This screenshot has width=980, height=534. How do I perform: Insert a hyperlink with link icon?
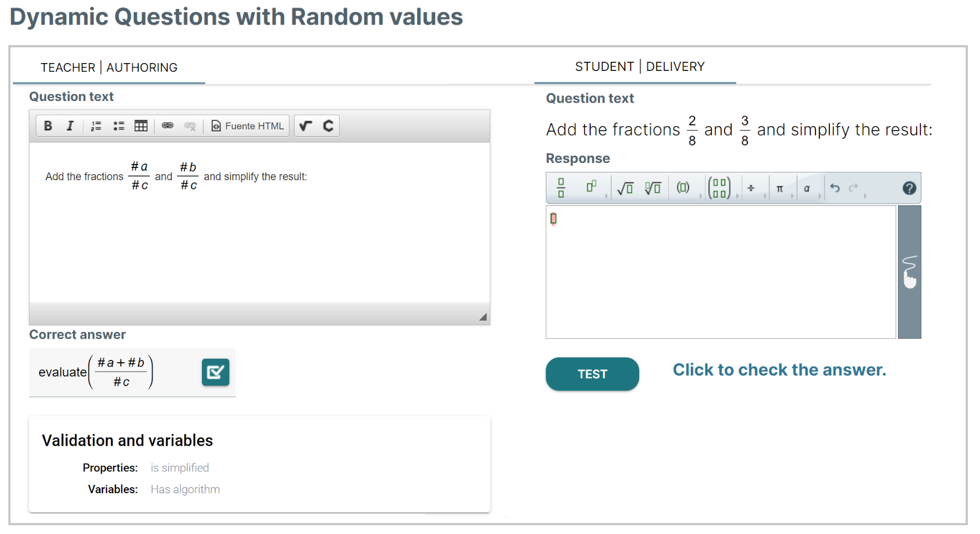tap(167, 126)
